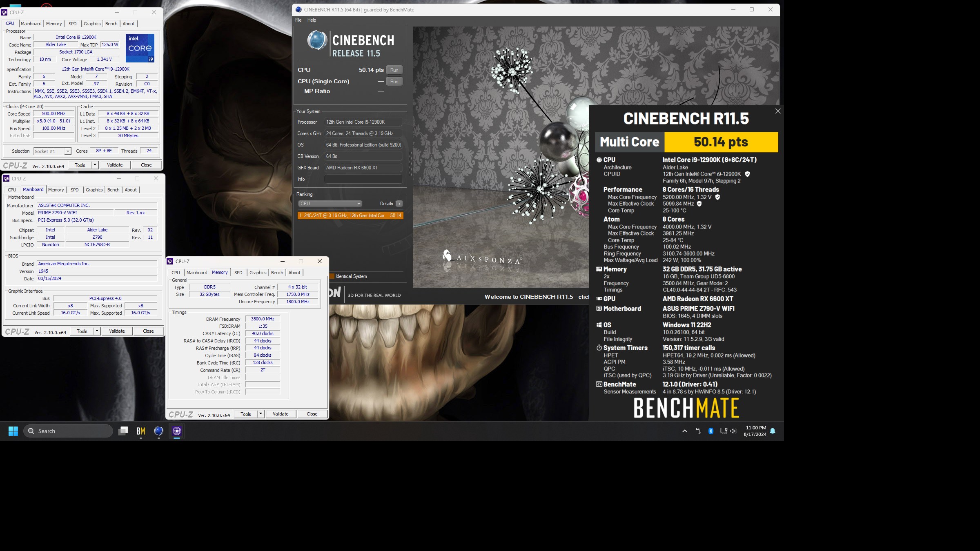Click Close button in Mainboard CPU-Z window

(x=148, y=331)
